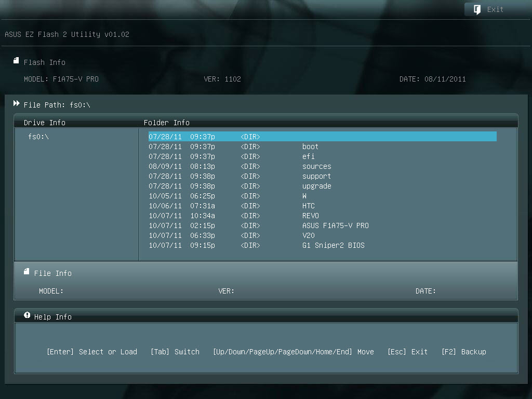The image size is (532, 399).
Task: Click the [Enter] Select or Load hint
Action: (92, 352)
